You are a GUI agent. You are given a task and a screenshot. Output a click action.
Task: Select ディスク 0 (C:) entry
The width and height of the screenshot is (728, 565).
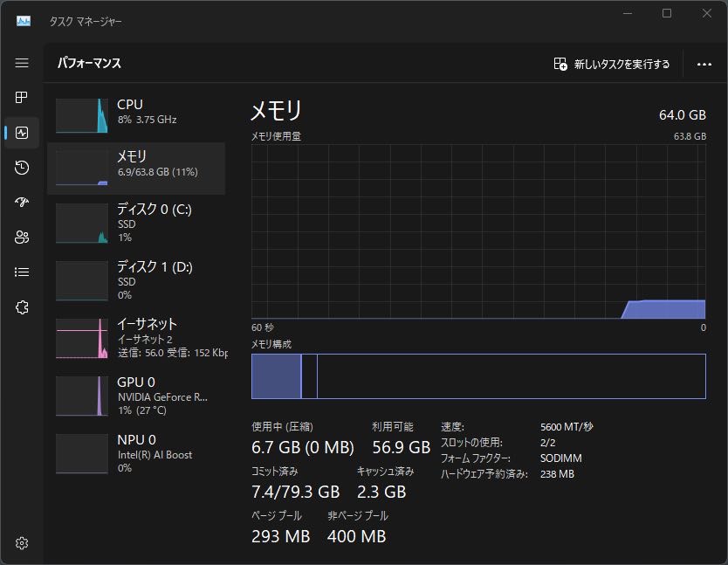click(136, 223)
